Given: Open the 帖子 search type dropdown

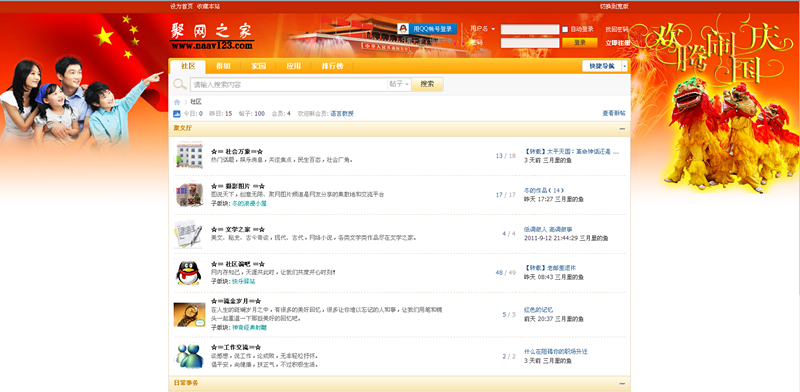Looking at the screenshot, I should 399,84.
